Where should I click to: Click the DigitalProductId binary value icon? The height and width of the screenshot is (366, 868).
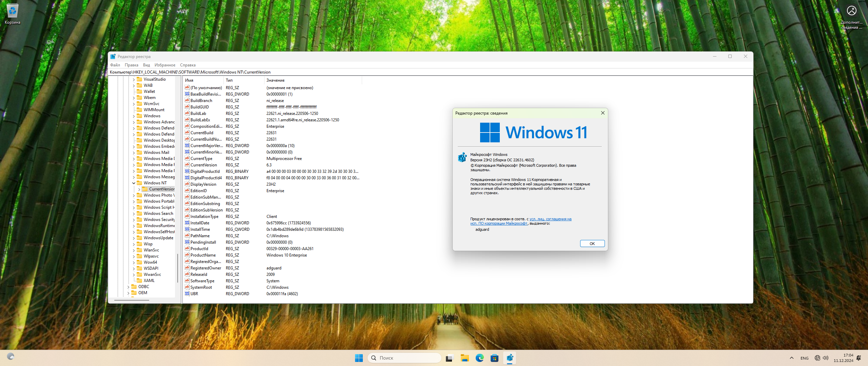tap(187, 171)
